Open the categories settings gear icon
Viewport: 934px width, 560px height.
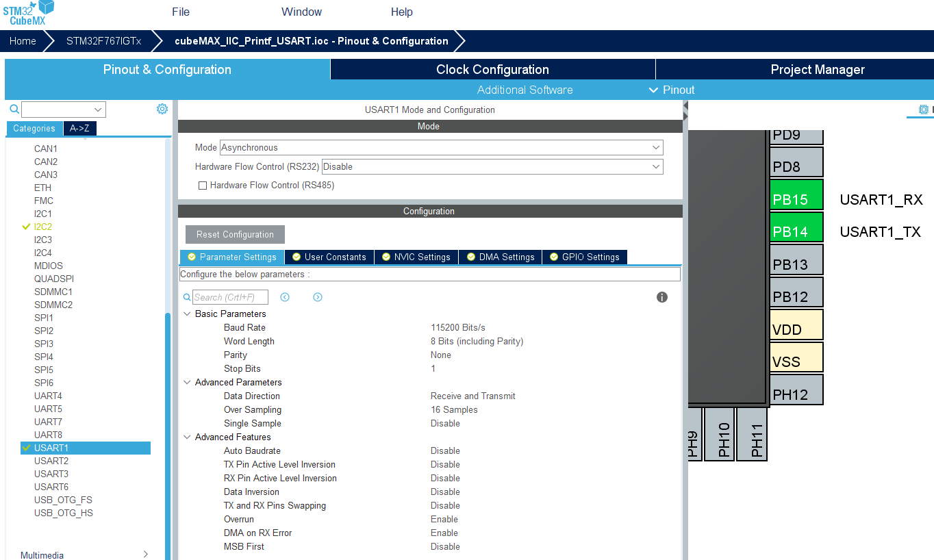pos(162,109)
